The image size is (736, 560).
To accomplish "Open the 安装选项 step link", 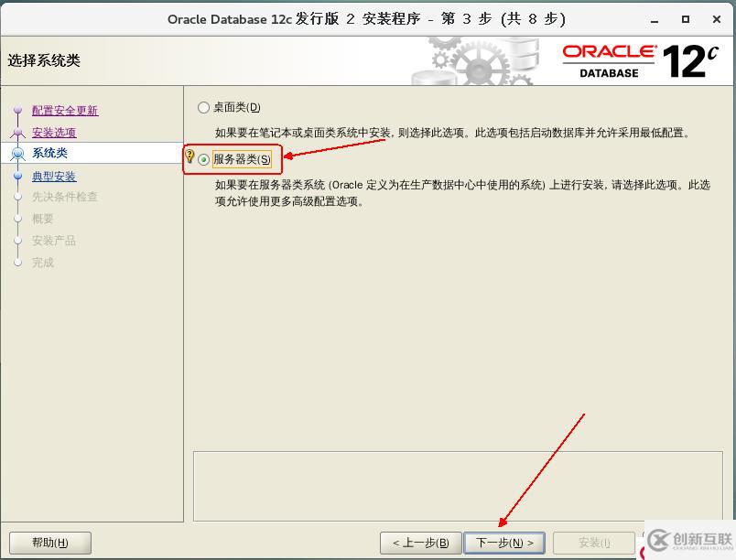I will click(x=54, y=133).
